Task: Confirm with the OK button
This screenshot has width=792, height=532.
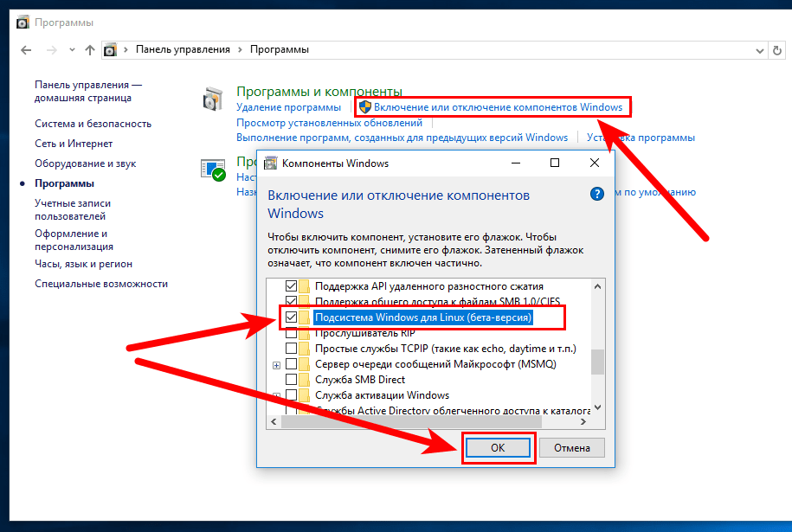Action: pyautogui.click(x=498, y=448)
